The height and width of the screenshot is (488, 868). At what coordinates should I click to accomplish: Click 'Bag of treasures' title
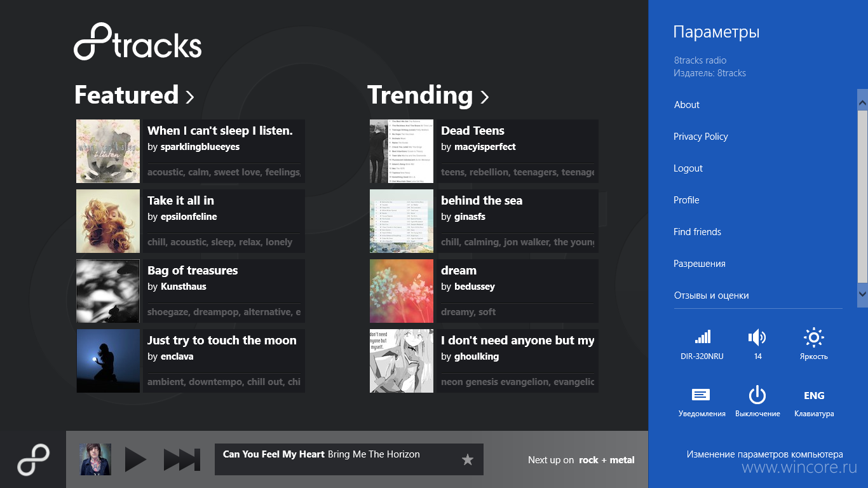click(x=193, y=271)
